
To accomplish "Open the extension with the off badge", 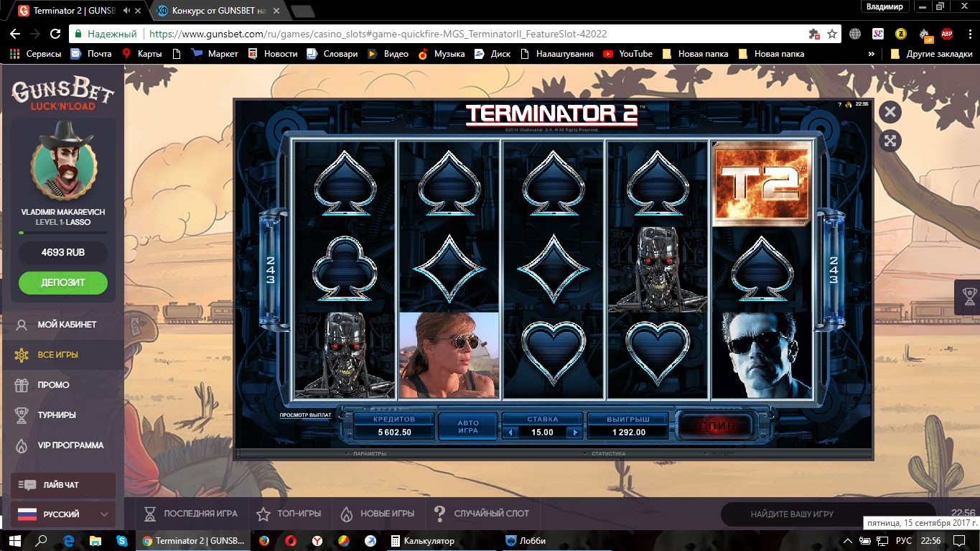I will pos(924,34).
